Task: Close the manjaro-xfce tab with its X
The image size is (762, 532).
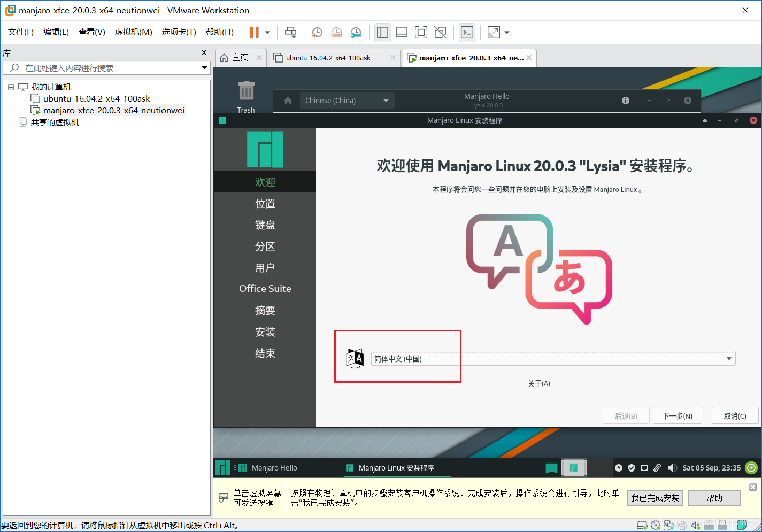Action: [x=529, y=58]
